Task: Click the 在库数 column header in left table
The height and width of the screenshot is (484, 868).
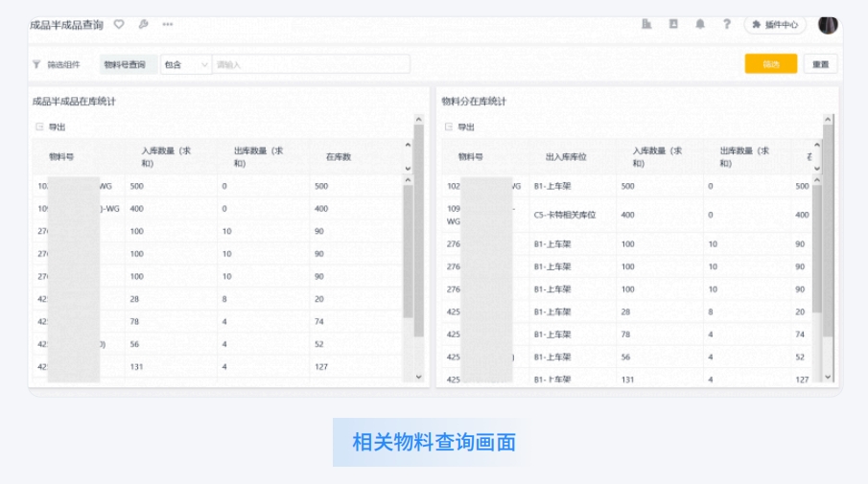Action: (339, 156)
